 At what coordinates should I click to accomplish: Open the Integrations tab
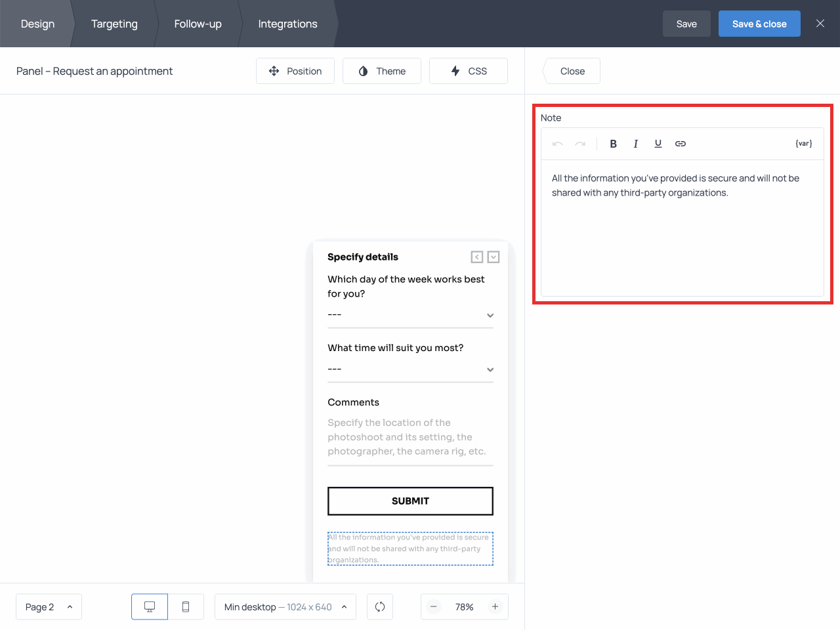[287, 24]
